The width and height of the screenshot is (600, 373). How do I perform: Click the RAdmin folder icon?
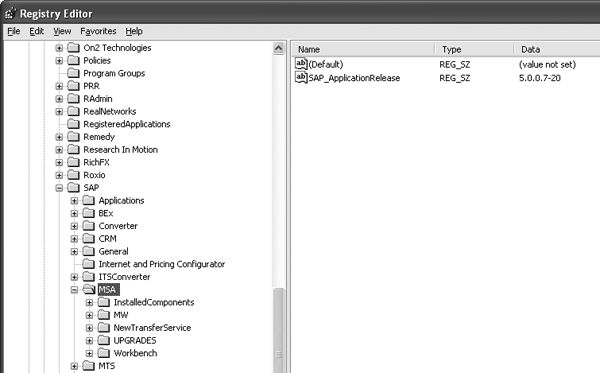click(x=73, y=98)
